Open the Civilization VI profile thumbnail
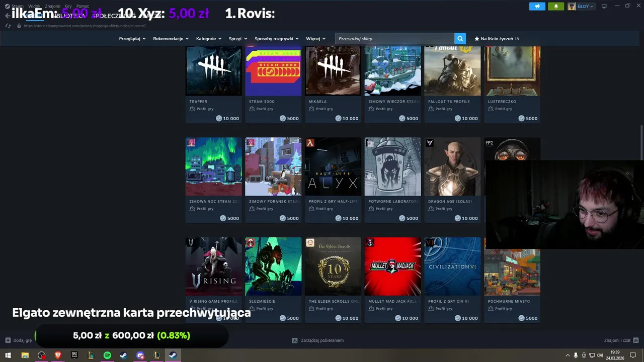The width and height of the screenshot is (644, 362). [x=452, y=266]
